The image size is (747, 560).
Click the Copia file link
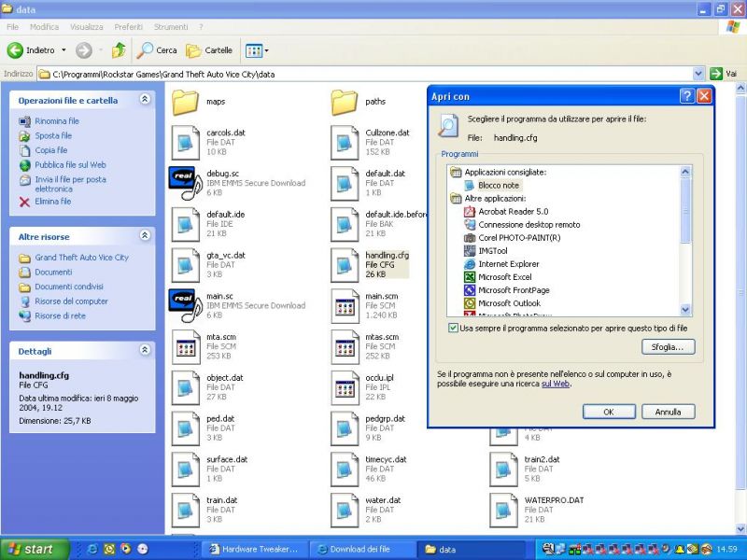(x=51, y=150)
